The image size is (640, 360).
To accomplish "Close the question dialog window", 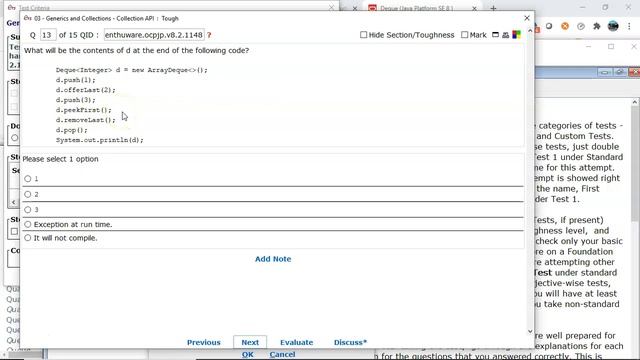I will tap(527, 18).
